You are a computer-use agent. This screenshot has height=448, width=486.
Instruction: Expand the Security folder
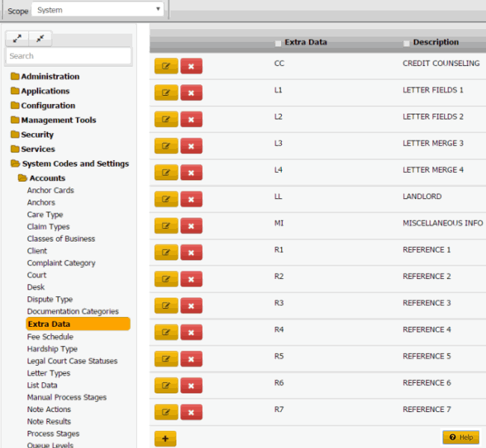tap(37, 135)
